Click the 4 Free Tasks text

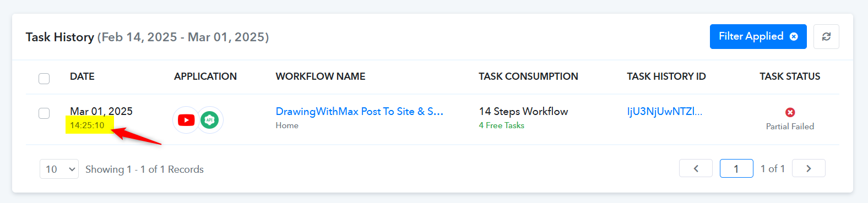[x=501, y=125]
